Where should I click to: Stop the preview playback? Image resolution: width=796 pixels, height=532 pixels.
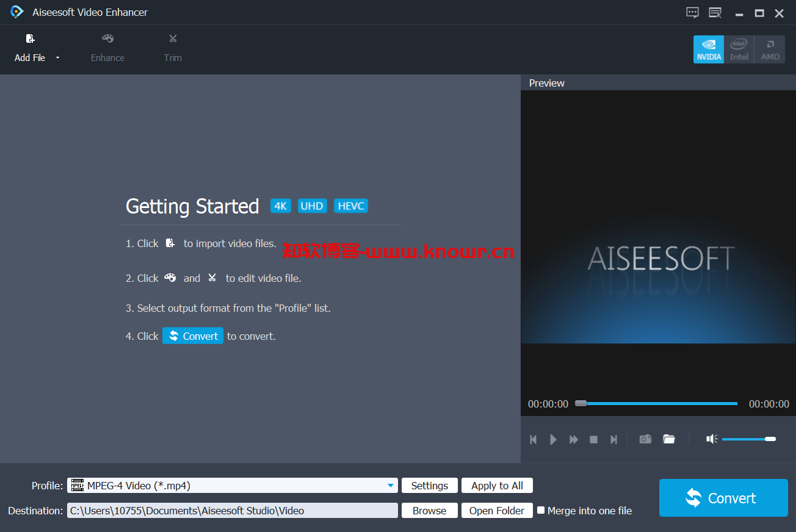(593, 439)
